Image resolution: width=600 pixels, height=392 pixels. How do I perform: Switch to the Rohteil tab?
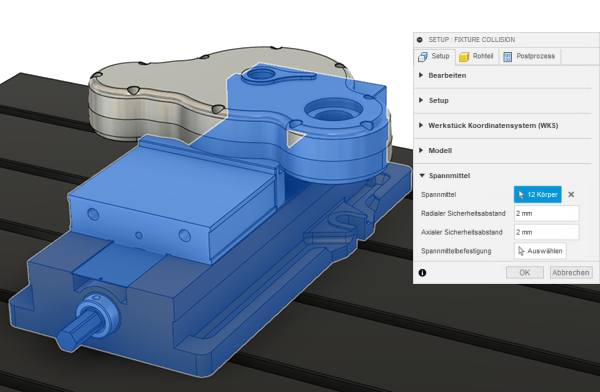tap(476, 56)
